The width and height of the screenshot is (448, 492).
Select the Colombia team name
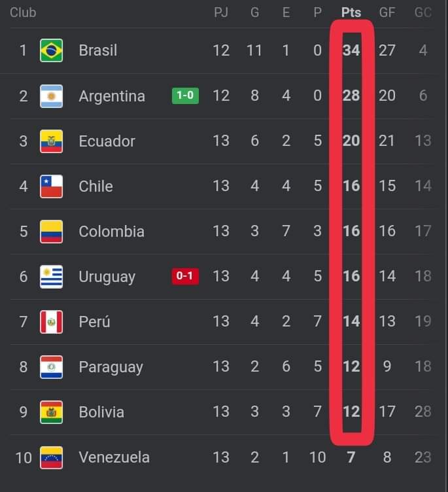click(111, 231)
